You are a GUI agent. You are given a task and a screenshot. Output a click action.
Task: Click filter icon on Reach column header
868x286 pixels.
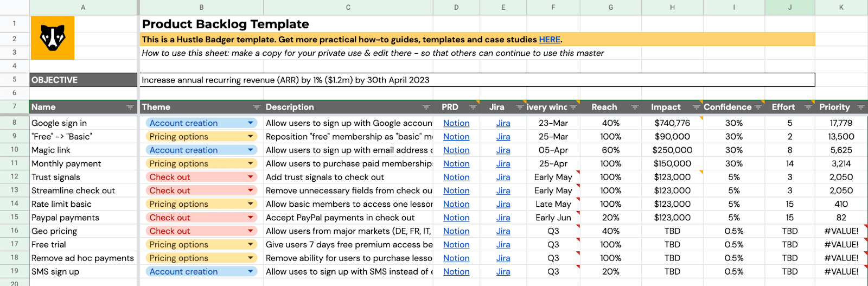[634, 107]
